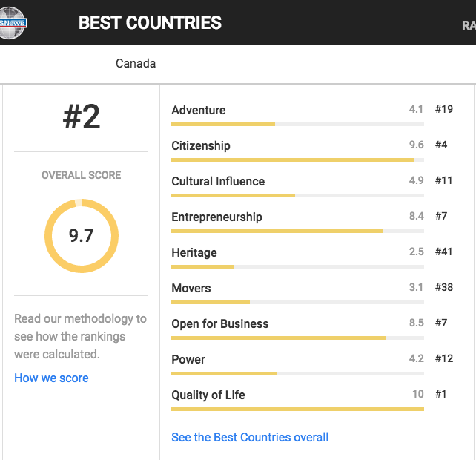Viewport: 476px width, 460px height.
Task: Click the Quality of Life label
Action: (x=208, y=395)
